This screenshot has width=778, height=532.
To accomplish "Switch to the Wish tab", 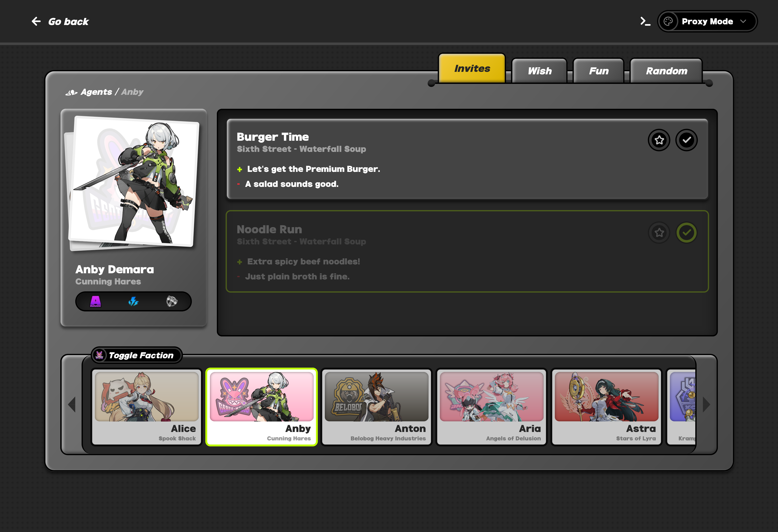I will pos(539,71).
